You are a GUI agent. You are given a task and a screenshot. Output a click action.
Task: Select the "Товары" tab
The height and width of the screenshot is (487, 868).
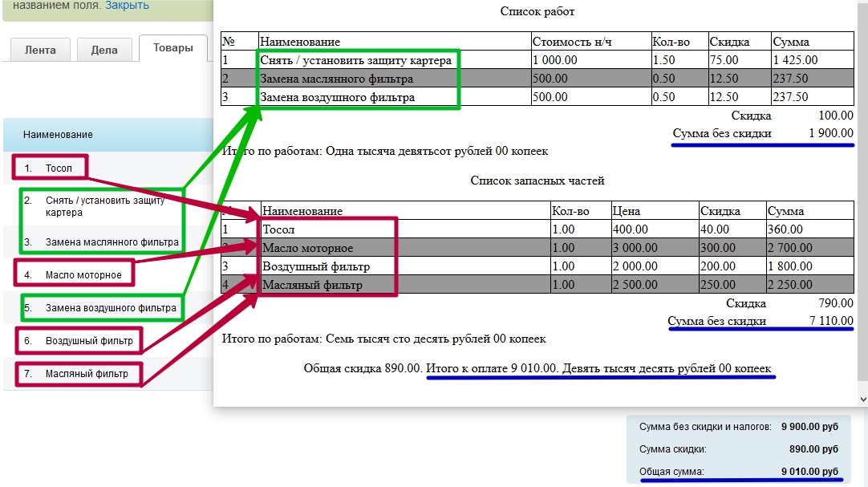point(173,48)
